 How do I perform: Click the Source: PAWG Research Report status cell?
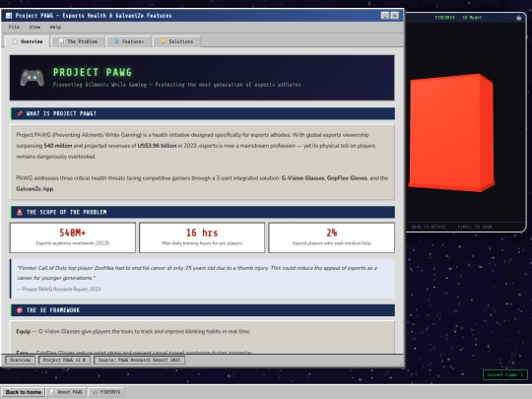(x=140, y=360)
